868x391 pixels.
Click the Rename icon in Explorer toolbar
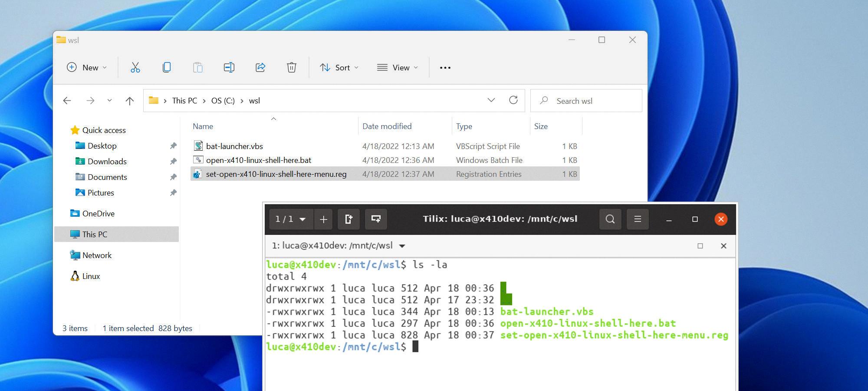[229, 67]
